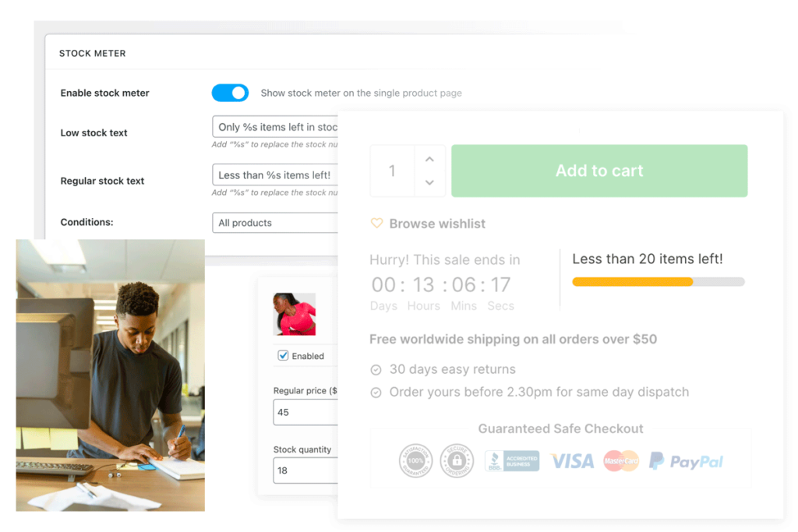The height and width of the screenshot is (532, 798).
Task: Click the 100% Satisfaction Guaranteed badge
Action: click(415, 460)
